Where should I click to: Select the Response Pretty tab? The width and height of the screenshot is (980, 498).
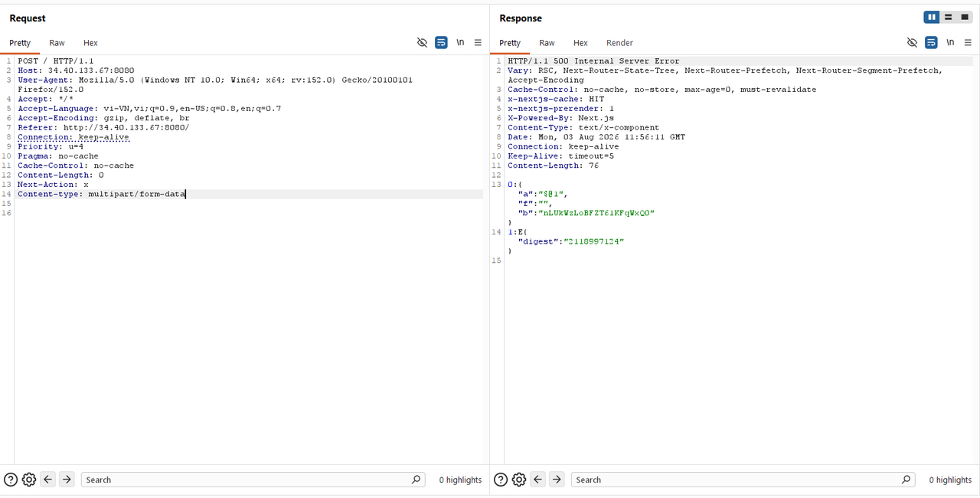pyautogui.click(x=510, y=43)
